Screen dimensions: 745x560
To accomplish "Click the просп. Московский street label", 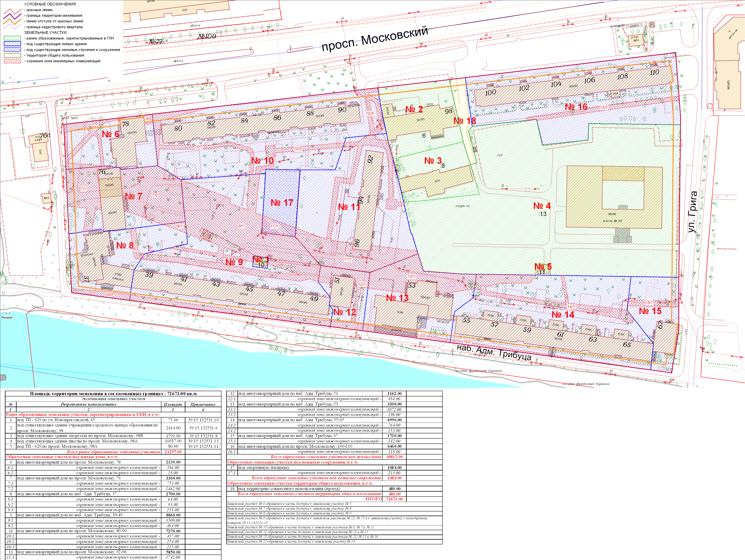I will tap(375, 39).
